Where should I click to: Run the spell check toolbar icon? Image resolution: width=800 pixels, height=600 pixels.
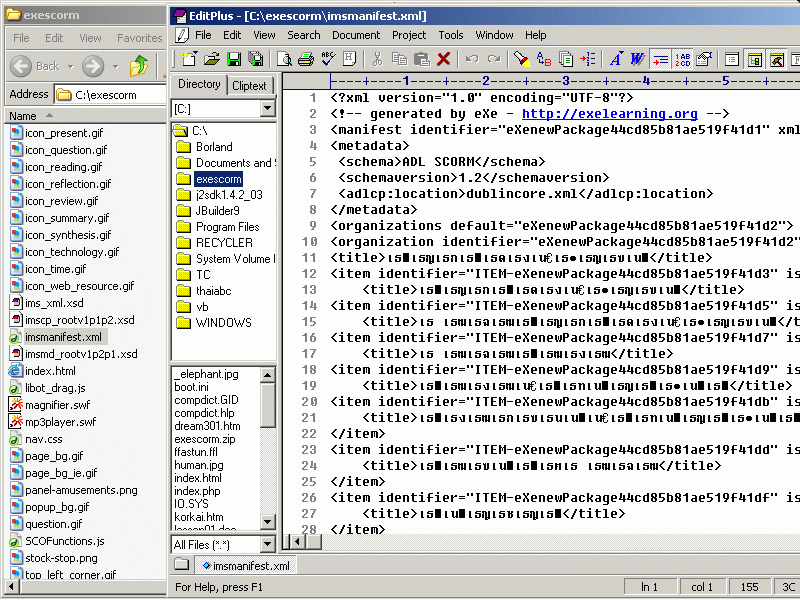click(x=328, y=59)
